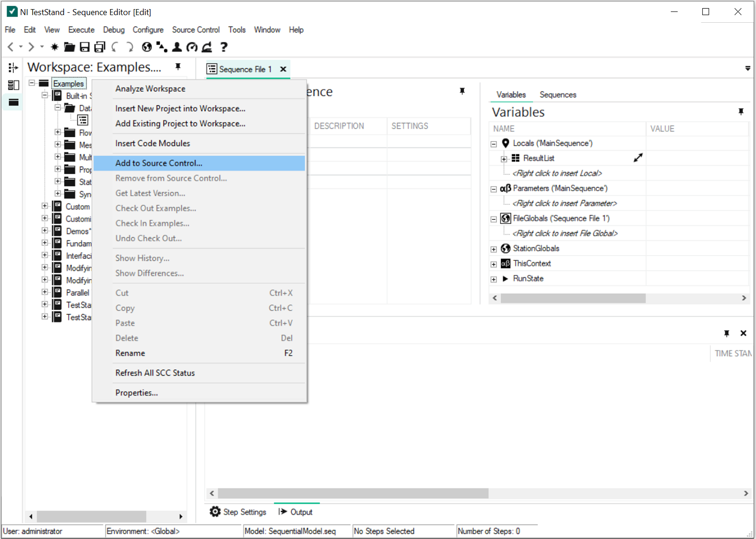Expand the ThisContext node
This screenshot has width=756, height=539.
click(x=494, y=264)
